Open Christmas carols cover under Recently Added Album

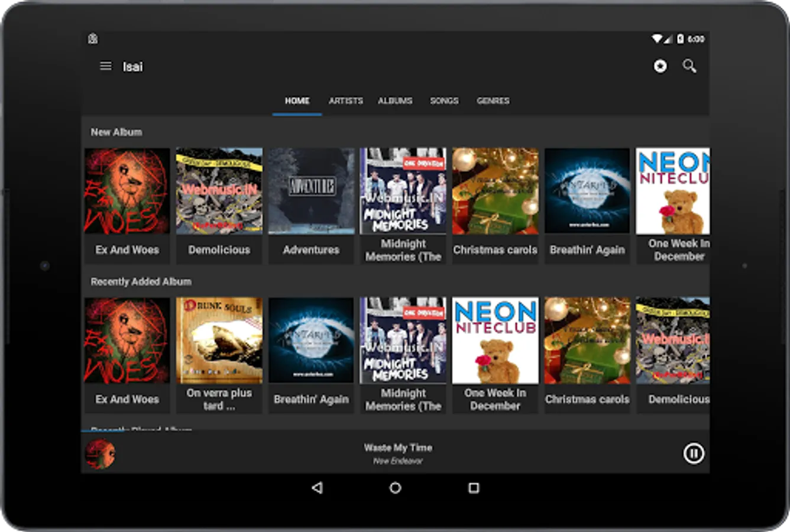click(587, 340)
